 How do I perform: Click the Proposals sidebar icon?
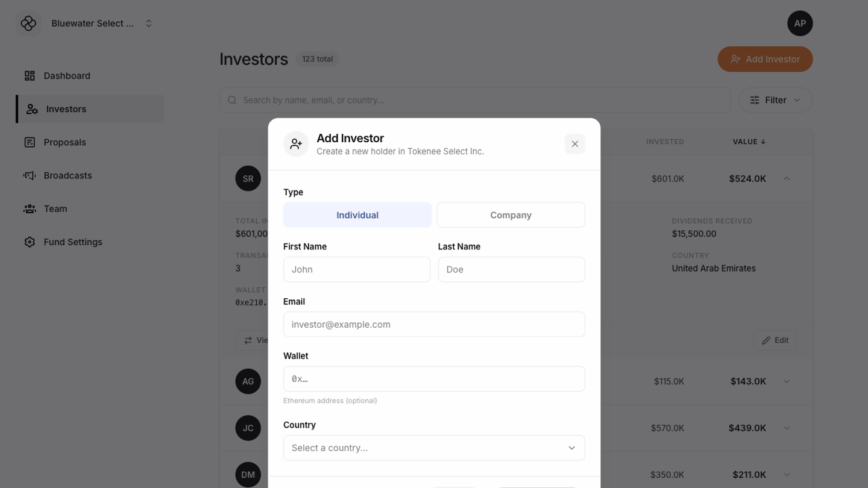pos(30,142)
